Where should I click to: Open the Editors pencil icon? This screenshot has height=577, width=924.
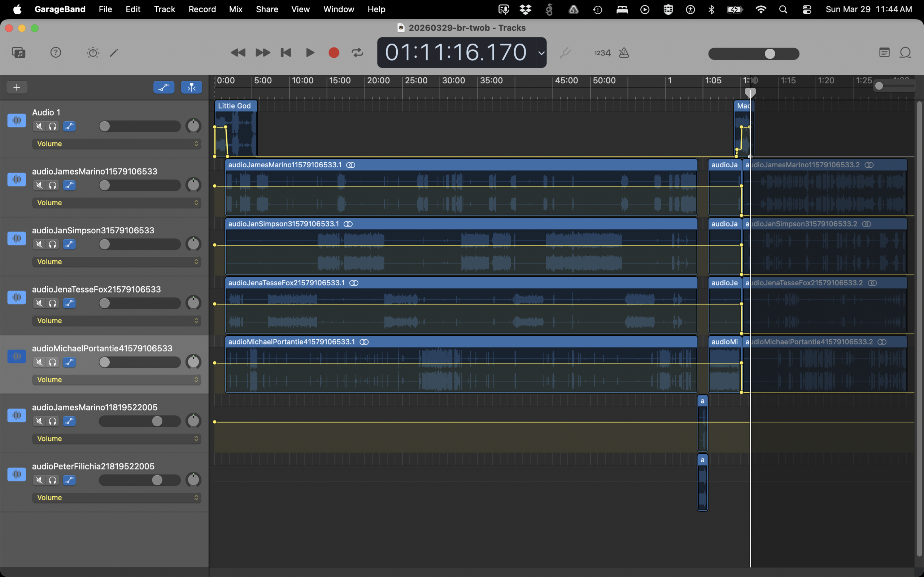point(114,52)
